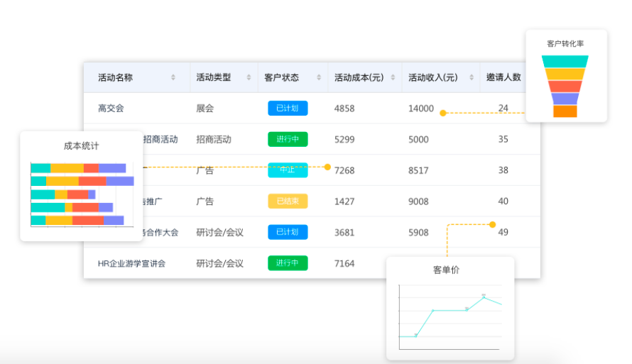Viewport: 632px width, 364px height.
Task: Open the HR企业游学宣讲会 activity
Action: (x=131, y=263)
